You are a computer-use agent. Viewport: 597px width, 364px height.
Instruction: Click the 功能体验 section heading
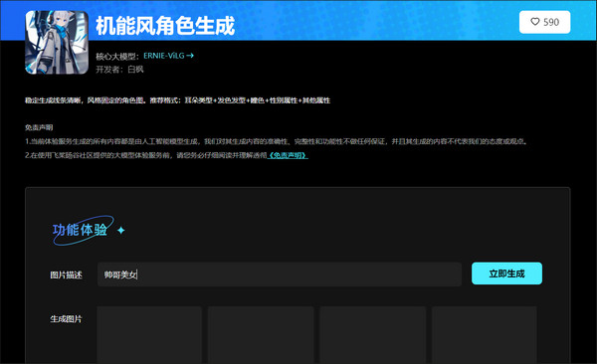point(80,230)
